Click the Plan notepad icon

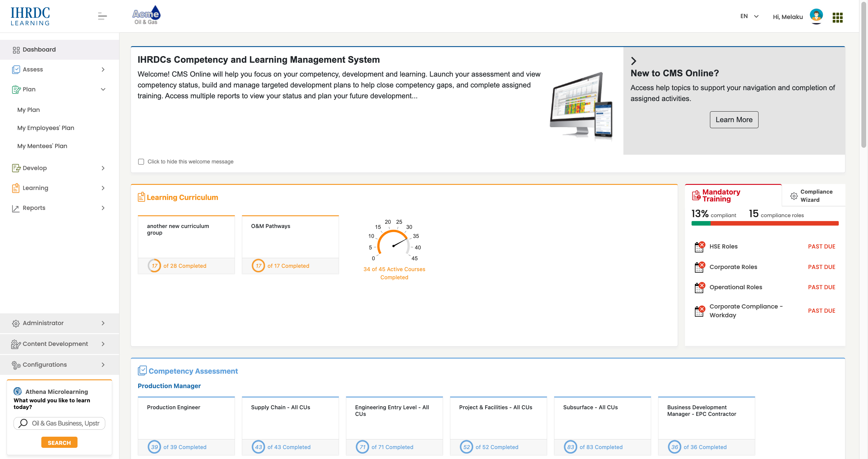[x=16, y=89]
